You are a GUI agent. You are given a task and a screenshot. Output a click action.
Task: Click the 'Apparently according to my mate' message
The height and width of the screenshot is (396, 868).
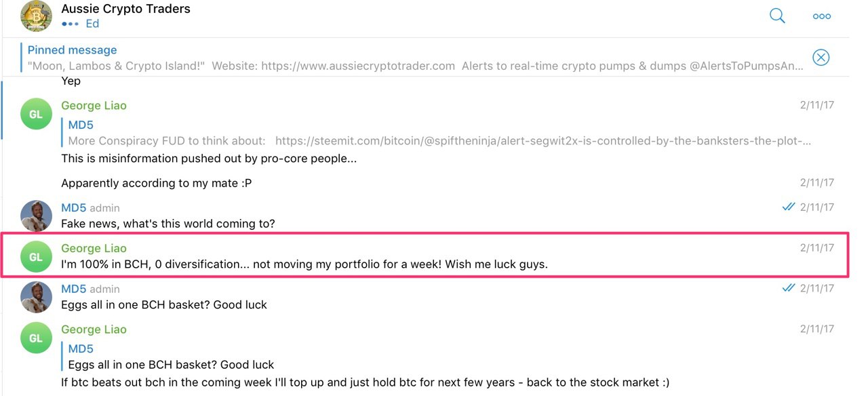tap(157, 183)
